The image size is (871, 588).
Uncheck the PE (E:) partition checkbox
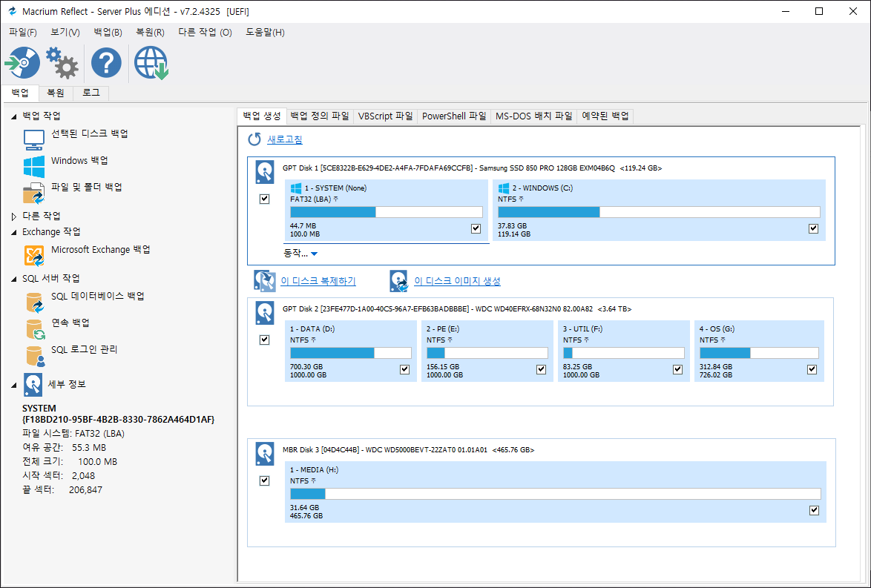tap(541, 369)
